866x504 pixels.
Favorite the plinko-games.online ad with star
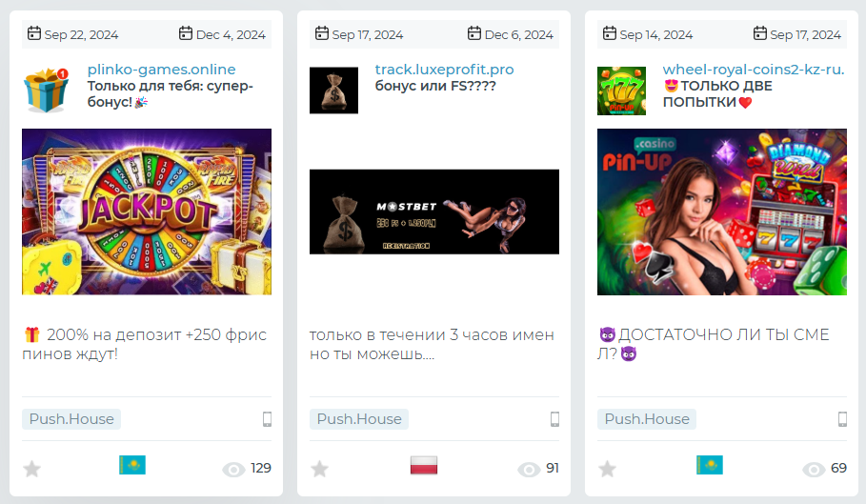(32, 469)
